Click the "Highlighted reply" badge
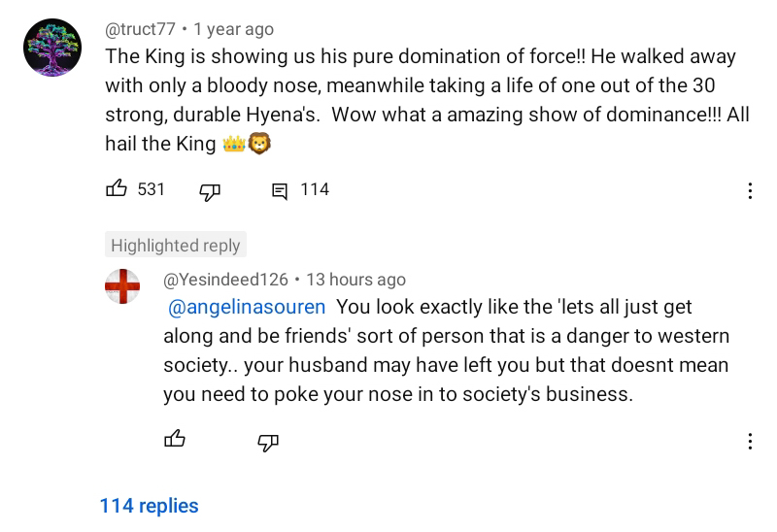 tap(175, 246)
